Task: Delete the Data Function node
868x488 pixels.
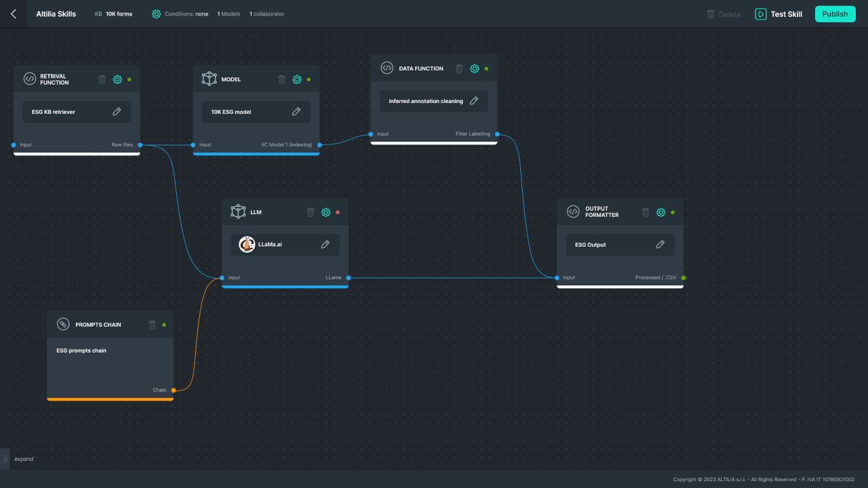Action: pos(459,68)
